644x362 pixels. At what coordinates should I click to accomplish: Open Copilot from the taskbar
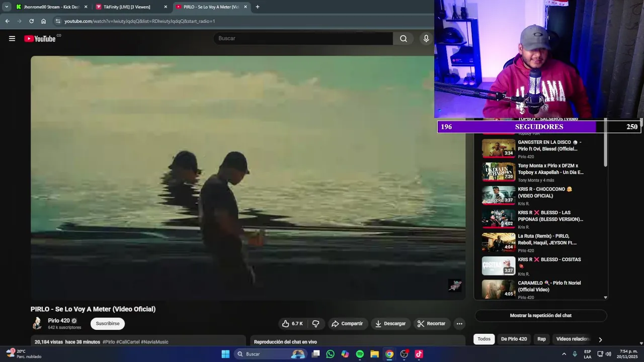[x=345, y=354]
